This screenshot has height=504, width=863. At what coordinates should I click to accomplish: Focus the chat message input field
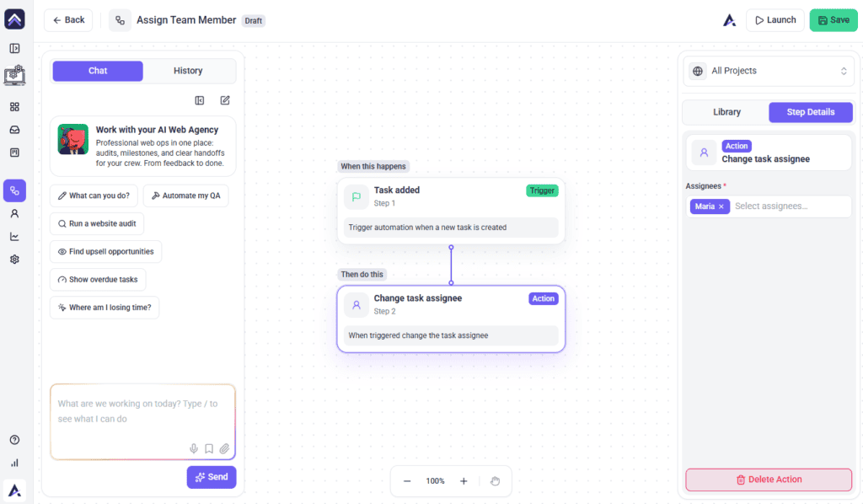point(143,422)
